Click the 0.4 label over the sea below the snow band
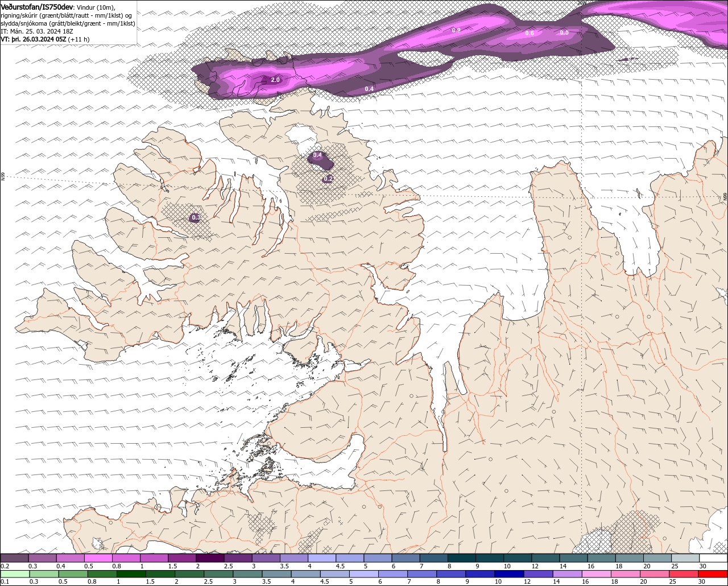The width and height of the screenshot is (728, 586). (369, 89)
